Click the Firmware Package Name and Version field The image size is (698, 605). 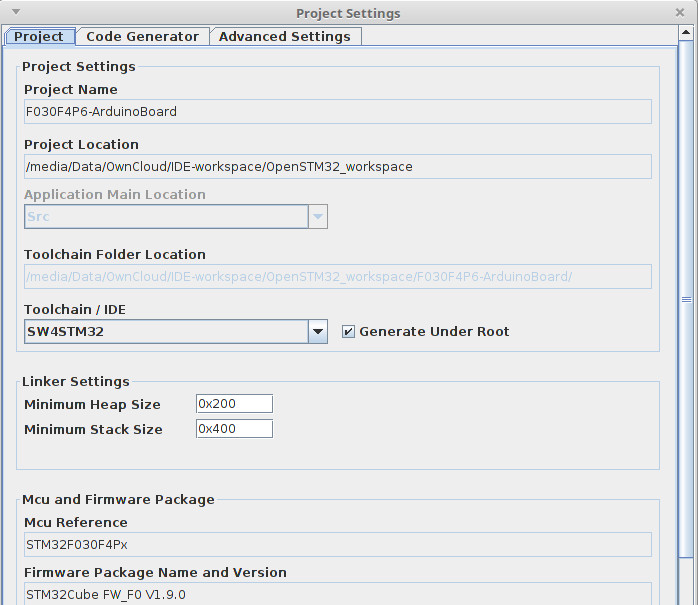(338, 594)
